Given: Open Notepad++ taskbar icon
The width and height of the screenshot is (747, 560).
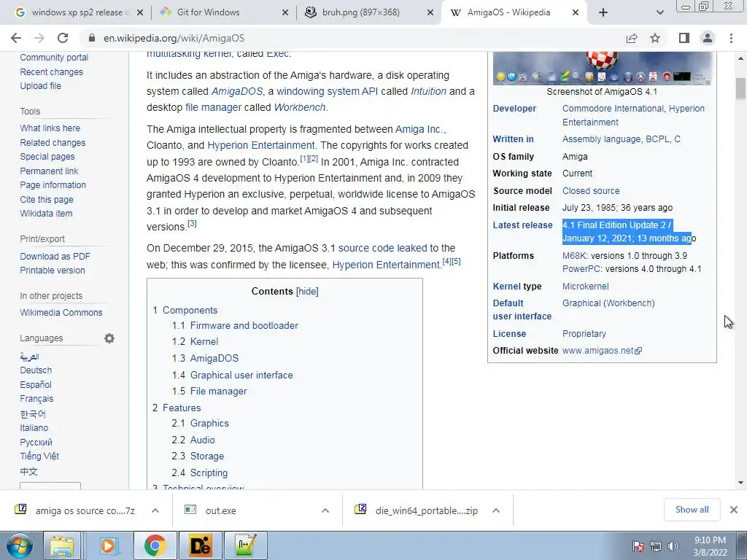Looking at the screenshot, I should pos(245,545).
